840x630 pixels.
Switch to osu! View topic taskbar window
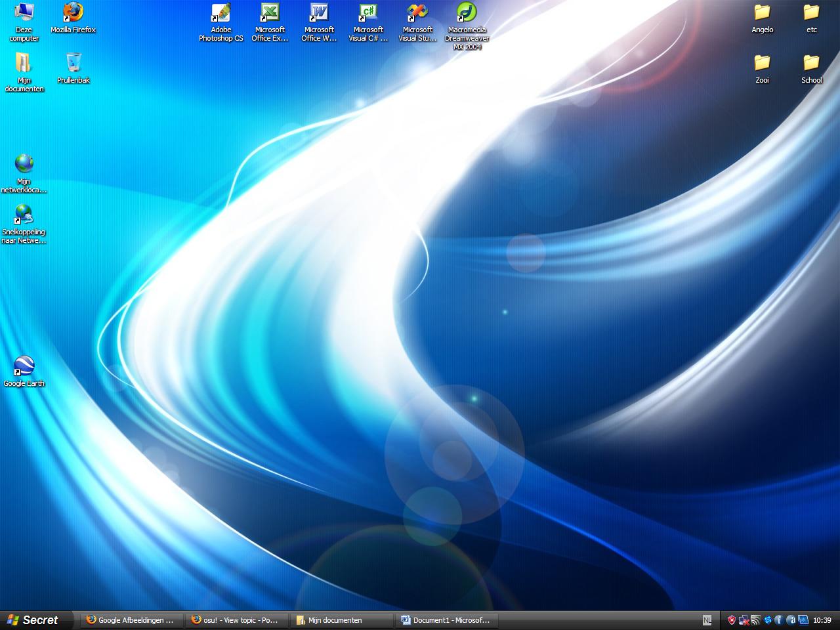[x=237, y=620]
